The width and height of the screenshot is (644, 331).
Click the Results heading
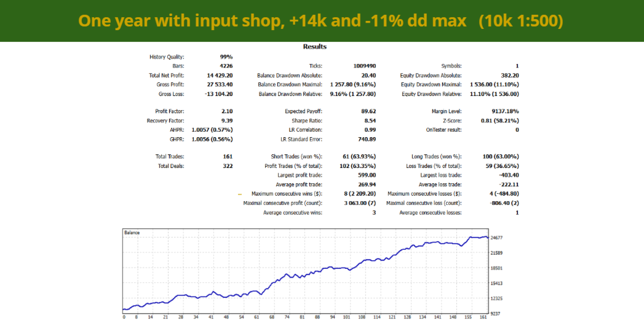coord(314,47)
